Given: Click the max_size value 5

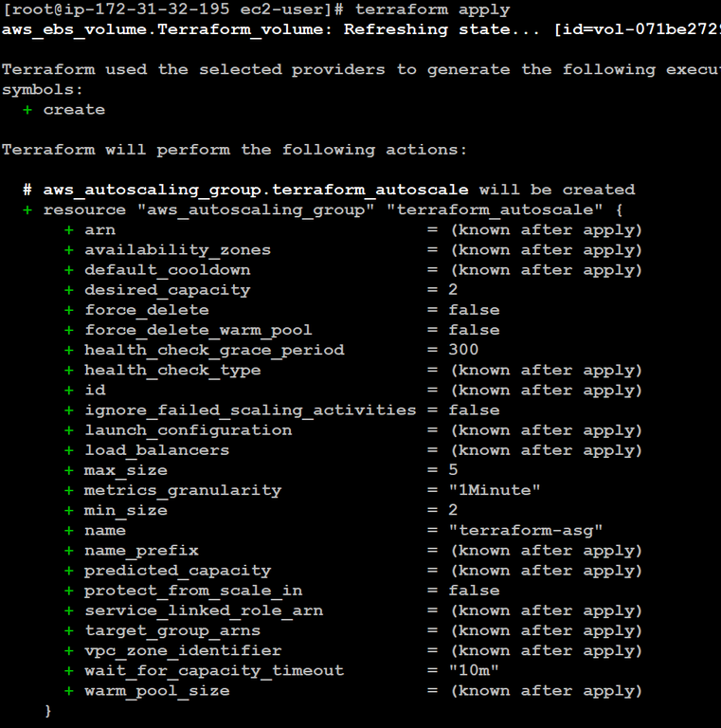Looking at the screenshot, I should pos(453,470).
